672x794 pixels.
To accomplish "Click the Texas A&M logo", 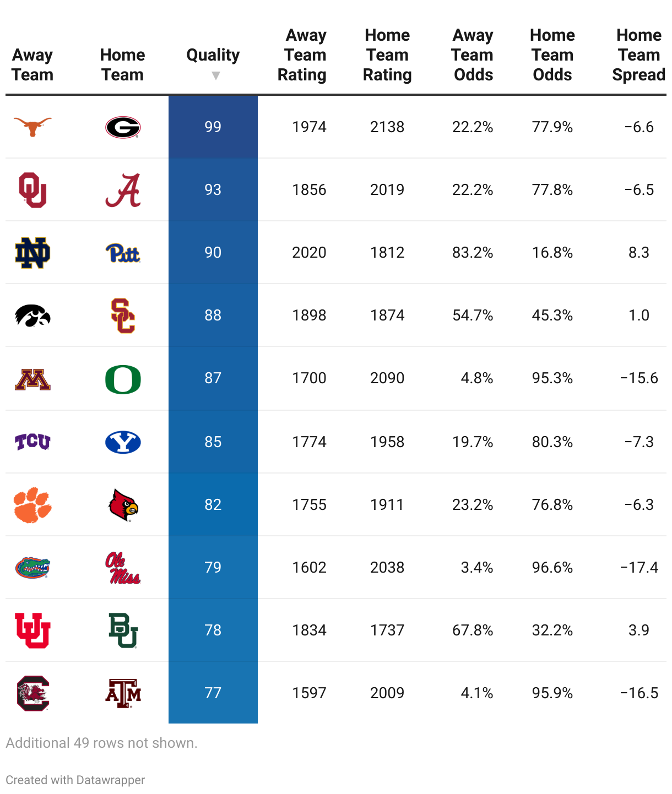I will pos(123,693).
